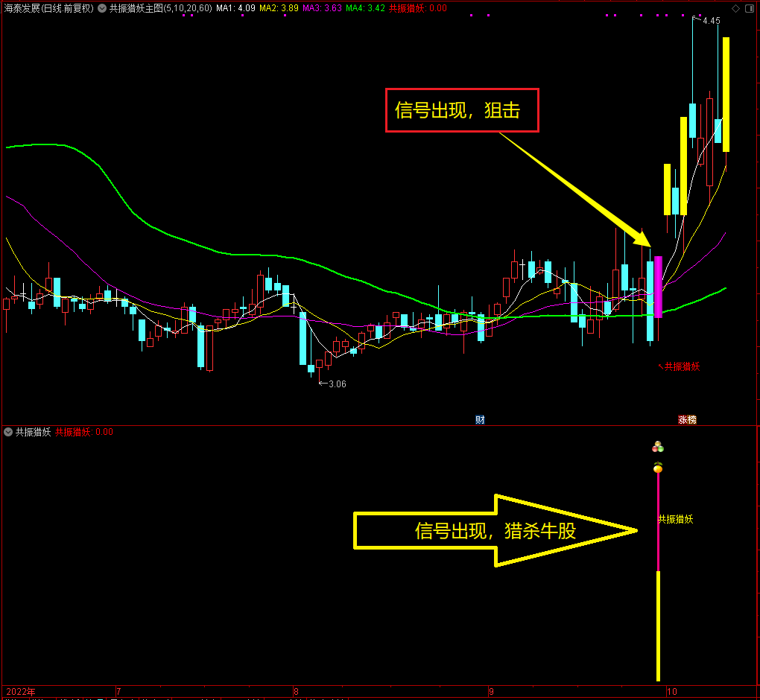Click the colored balls signal icon in sub-panel
The width and height of the screenshot is (760, 700).
coord(658,447)
